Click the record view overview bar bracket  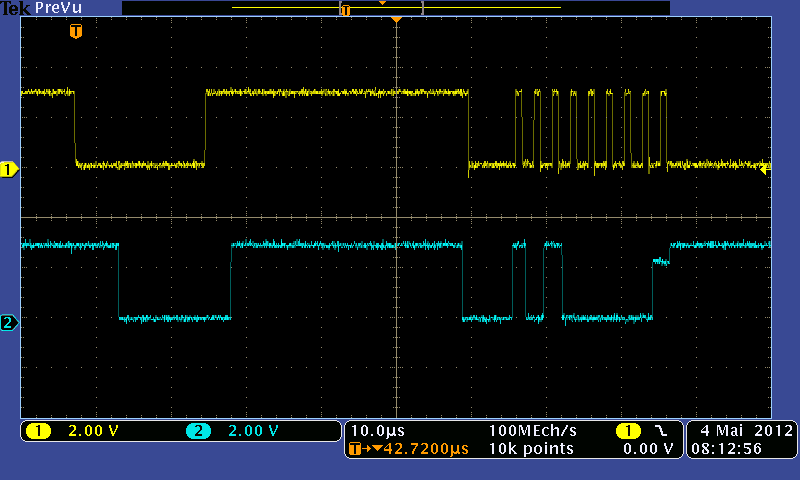tap(382, 8)
